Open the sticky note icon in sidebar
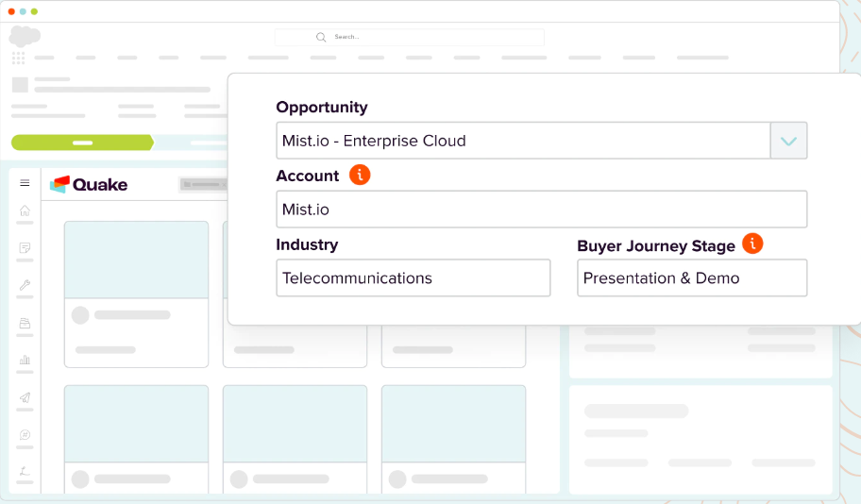Viewport: 861px width, 504px height. (25, 248)
